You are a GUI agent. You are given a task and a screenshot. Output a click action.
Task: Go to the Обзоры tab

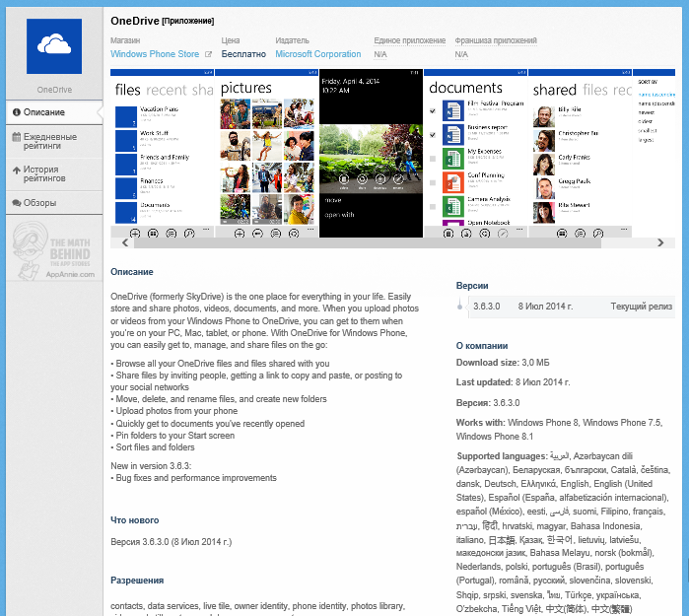point(54,203)
